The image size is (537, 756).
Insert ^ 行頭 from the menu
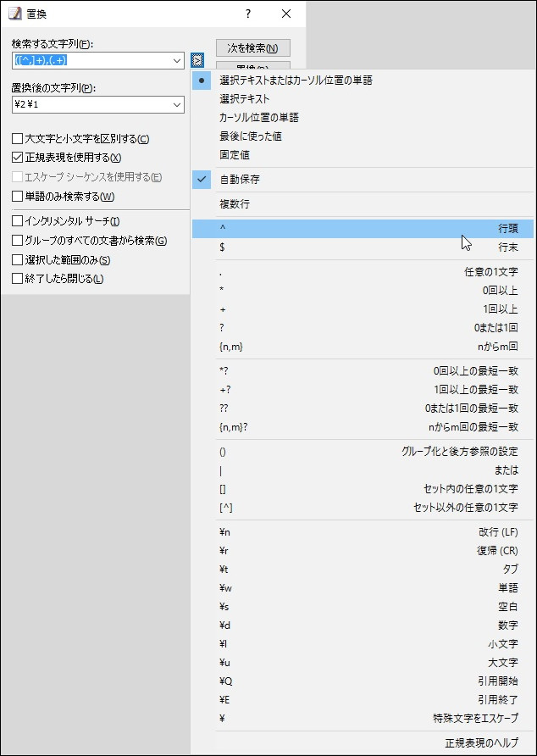363,229
